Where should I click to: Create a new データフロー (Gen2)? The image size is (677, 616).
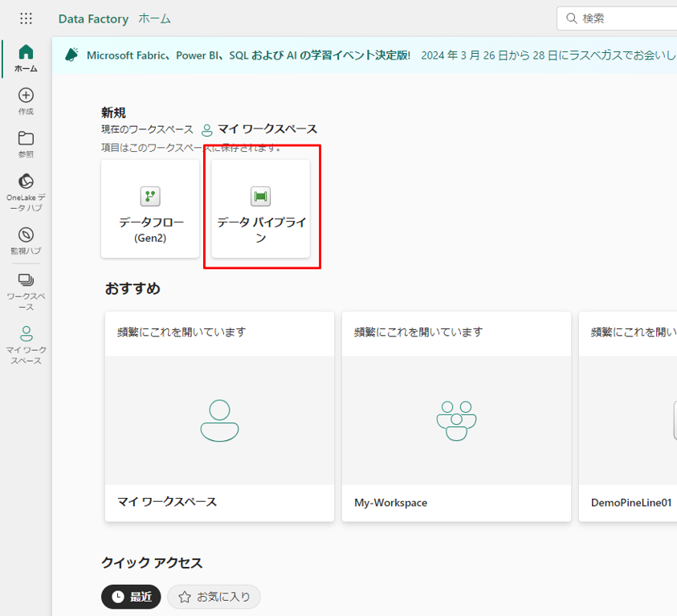click(150, 209)
